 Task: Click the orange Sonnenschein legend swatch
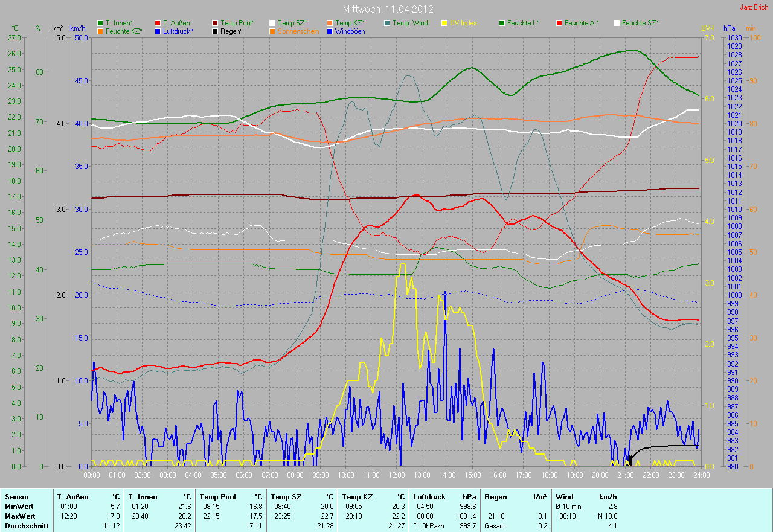pyautogui.click(x=272, y=31)
